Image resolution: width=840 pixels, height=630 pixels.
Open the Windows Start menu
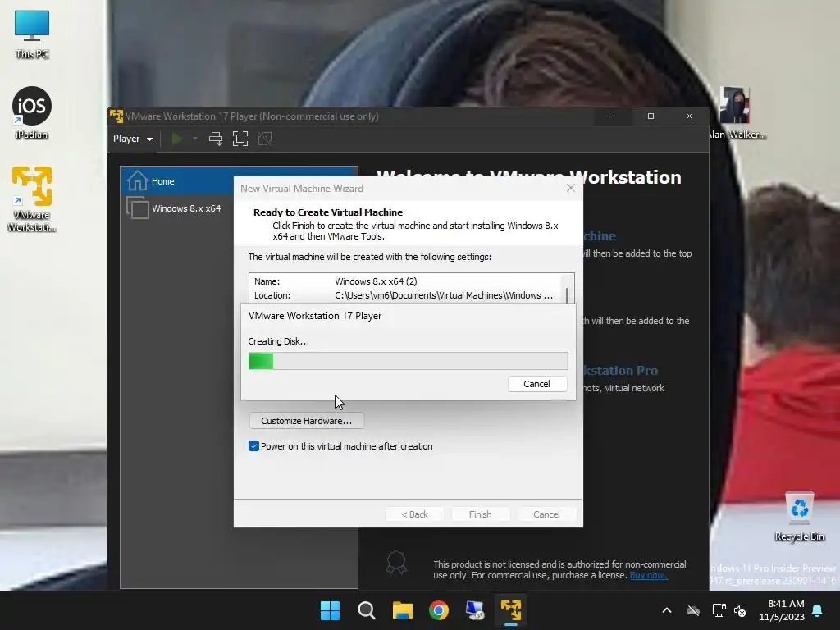tap(330, 610)
